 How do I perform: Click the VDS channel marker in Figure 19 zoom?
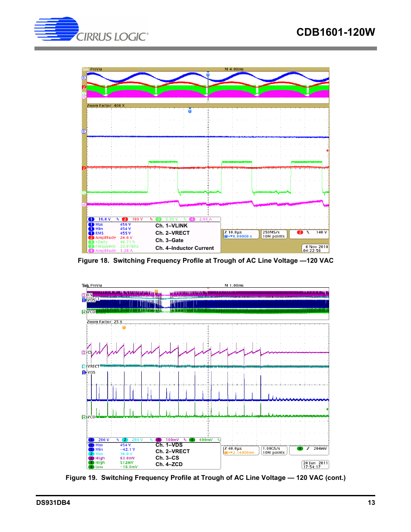88,373
